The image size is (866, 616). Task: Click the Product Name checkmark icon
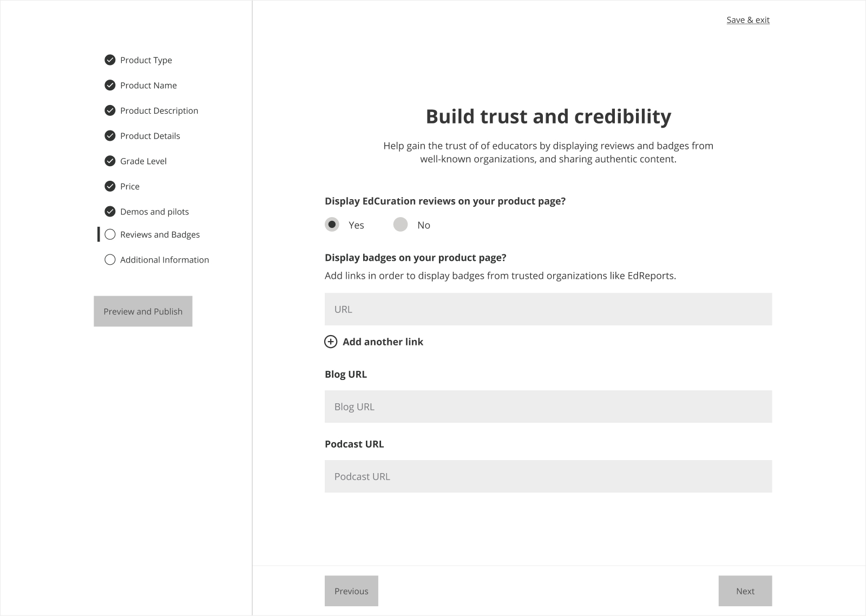pos(110,86)
